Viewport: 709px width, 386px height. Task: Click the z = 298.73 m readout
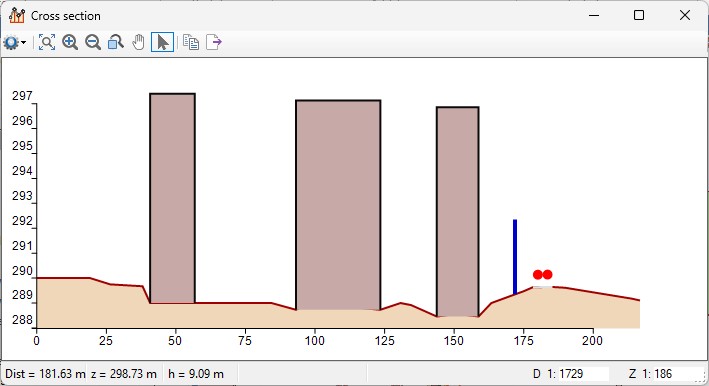[x=124, y=374]
